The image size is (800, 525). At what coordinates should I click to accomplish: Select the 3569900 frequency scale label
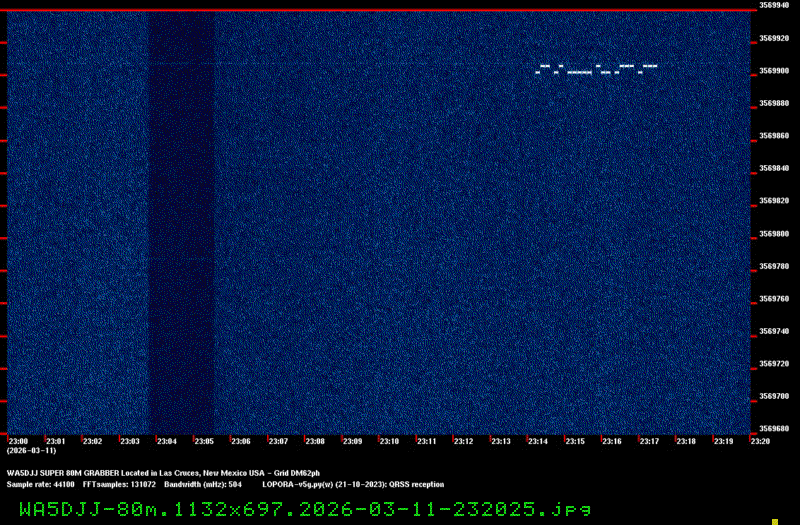[x=774, y=71]
